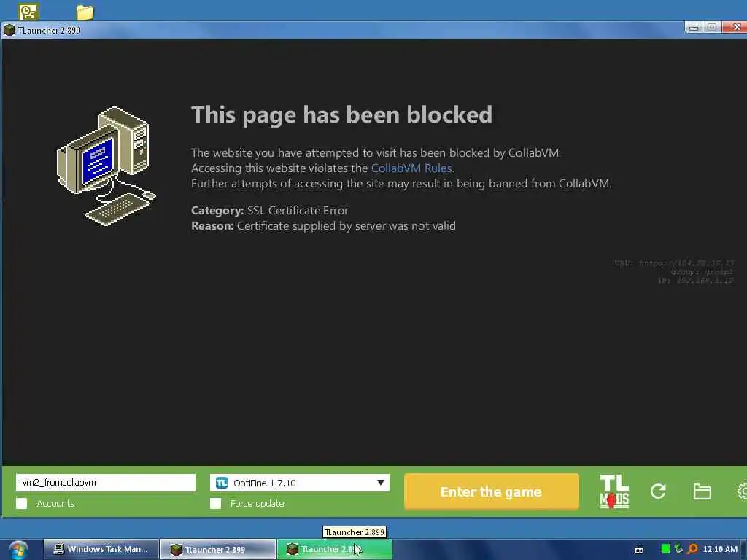
Task: Click the Category: SSL Certificate Error line
Action: coord(270,211)
